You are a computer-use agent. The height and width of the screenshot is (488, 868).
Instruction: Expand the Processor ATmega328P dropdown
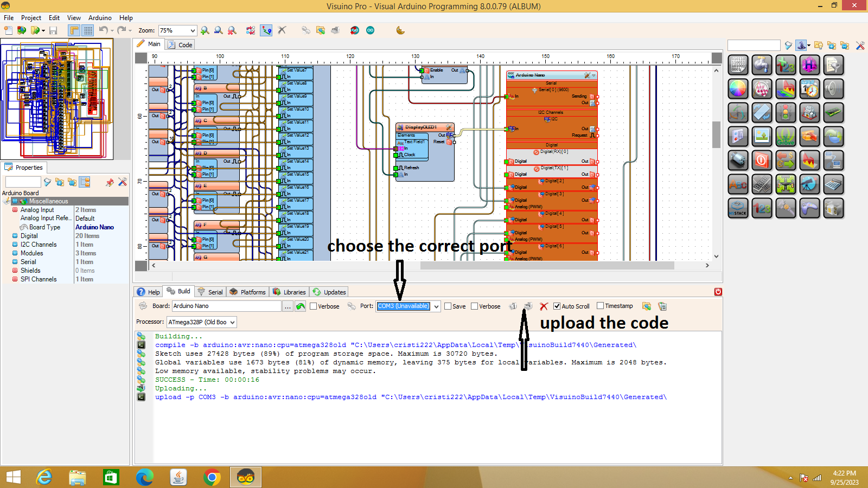[232, 323]
